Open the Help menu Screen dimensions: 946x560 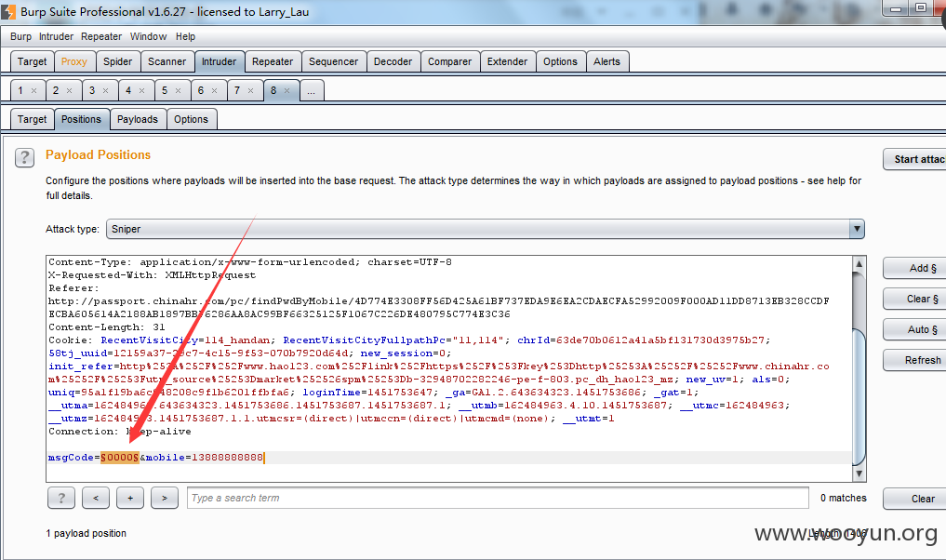pos(185,37)
